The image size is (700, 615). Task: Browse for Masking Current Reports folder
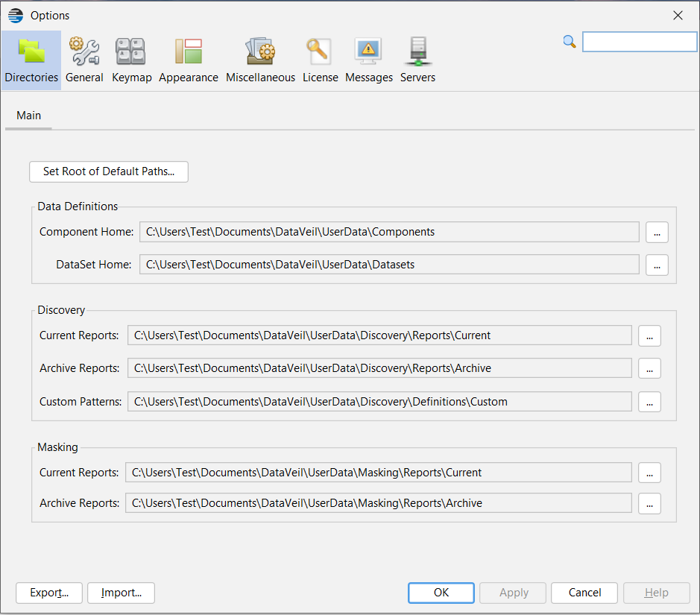coord(649,473)
